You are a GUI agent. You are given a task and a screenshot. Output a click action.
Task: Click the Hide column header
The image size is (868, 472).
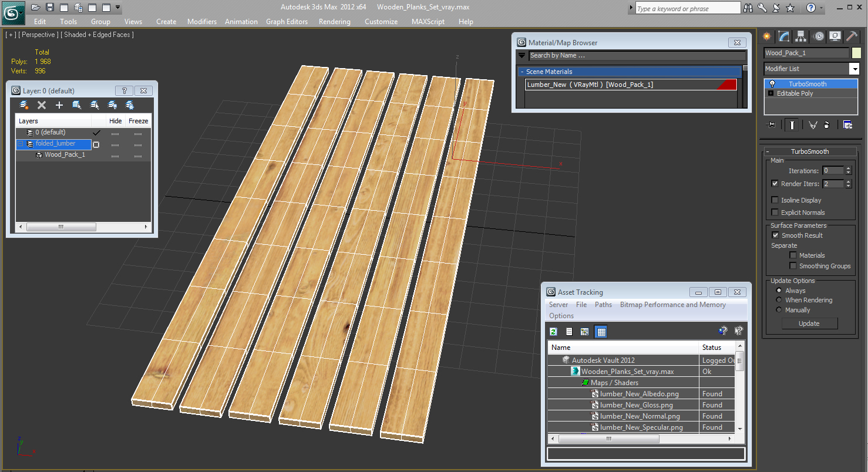116,121
